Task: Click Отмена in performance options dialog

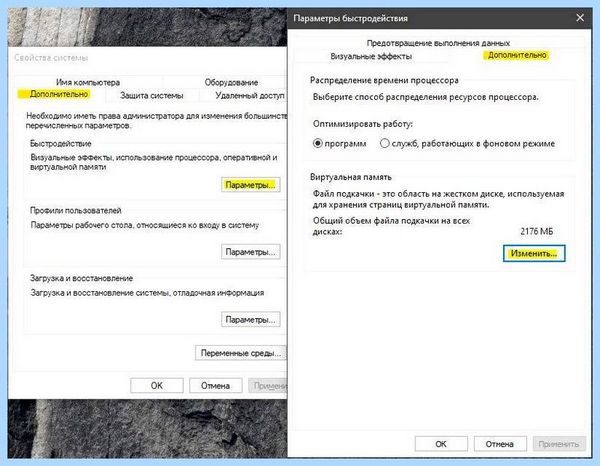Action: 500,444
